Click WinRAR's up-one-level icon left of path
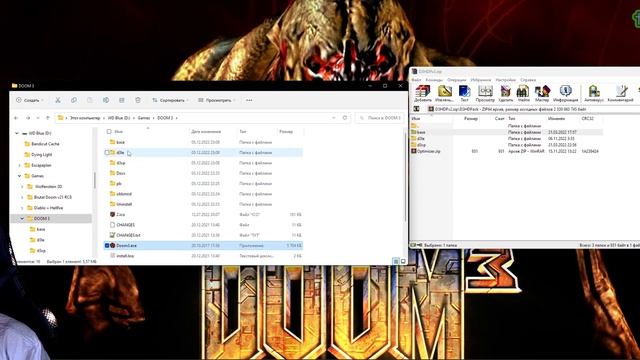Screen dimensions: 640x360 [416, 109]
